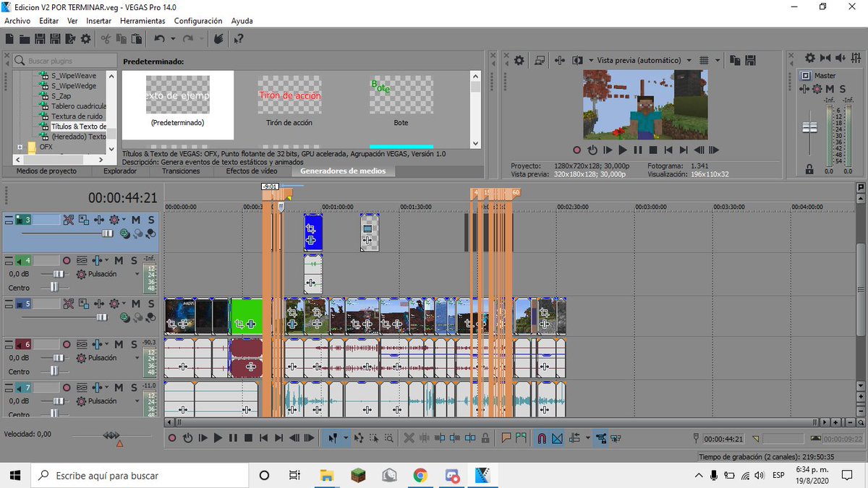
Task: Click the playback rate Velocidad slider
Action: [x=112, y=435]
